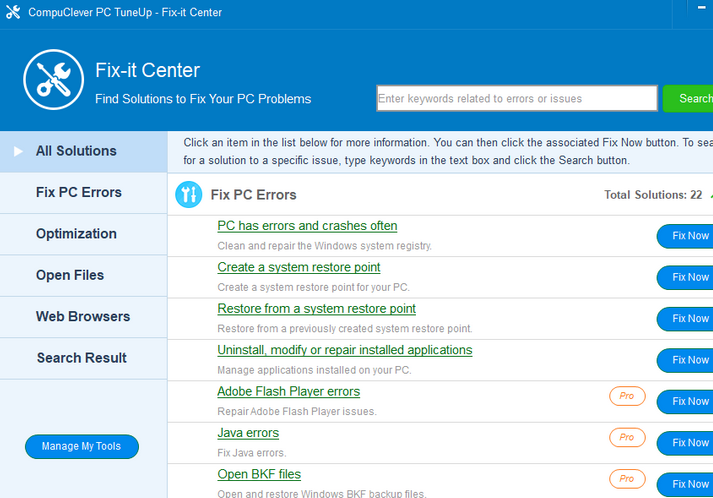The height and width of the screenshot is (498, 713).
Task: Click the Pro badge for Adobe Flash Player errors
Action: (627, 396)
